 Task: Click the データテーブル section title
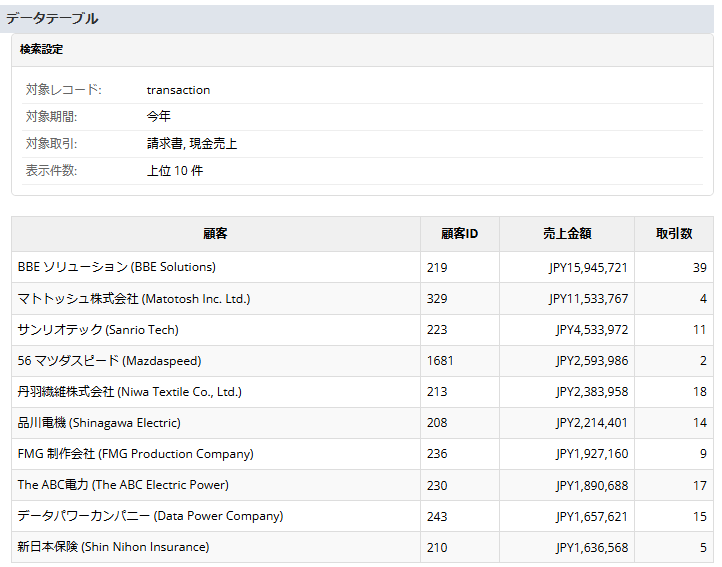(x=52, y=18)
